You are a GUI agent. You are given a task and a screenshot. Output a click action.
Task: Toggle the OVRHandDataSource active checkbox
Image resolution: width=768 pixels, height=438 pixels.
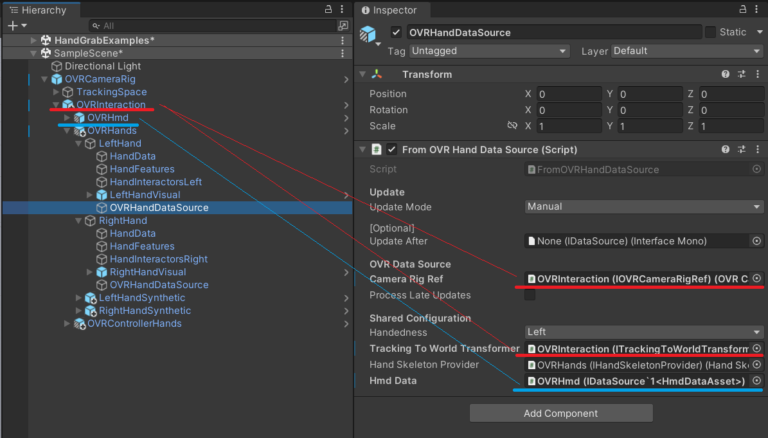coord(397,32)
